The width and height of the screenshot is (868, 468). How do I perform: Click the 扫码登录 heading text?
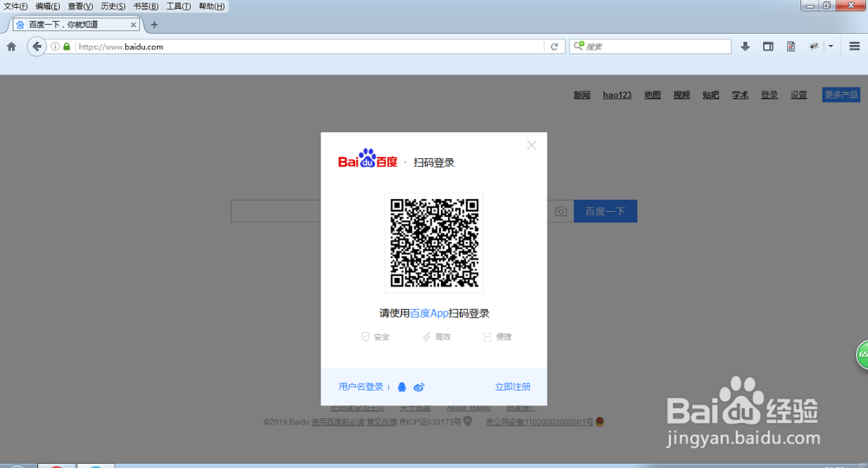[434, 162]
